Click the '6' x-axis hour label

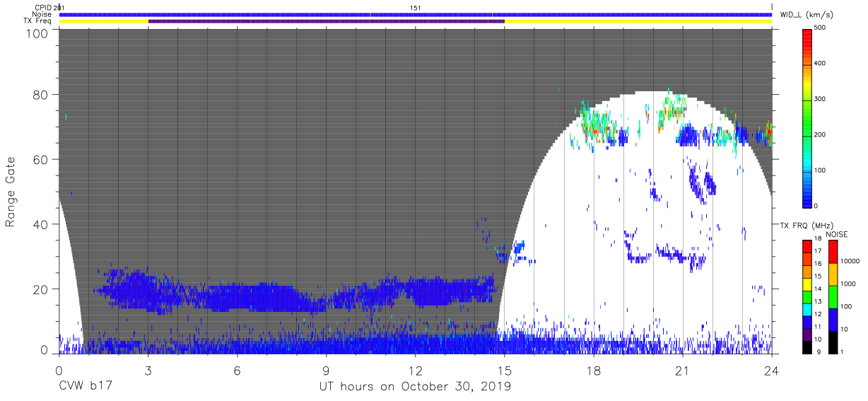(x=237, y=370)
